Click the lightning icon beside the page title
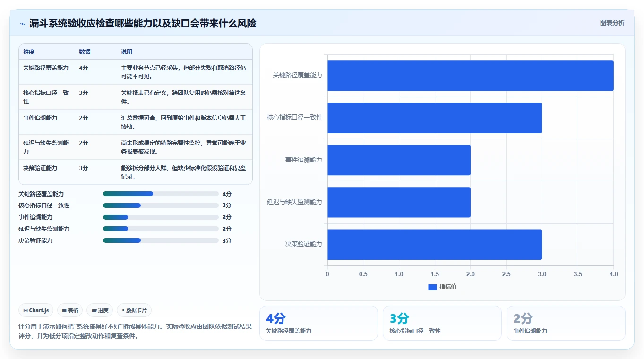 point(23,24)
